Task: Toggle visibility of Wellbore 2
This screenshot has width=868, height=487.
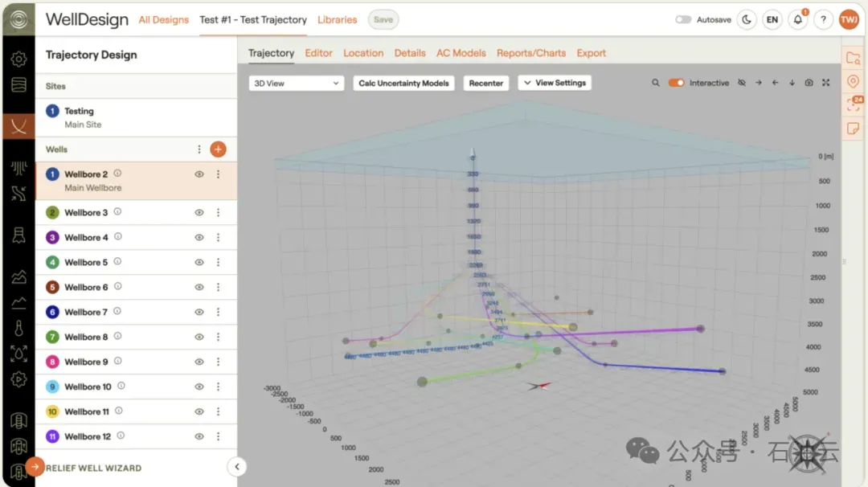Action: tap(199, 174)
